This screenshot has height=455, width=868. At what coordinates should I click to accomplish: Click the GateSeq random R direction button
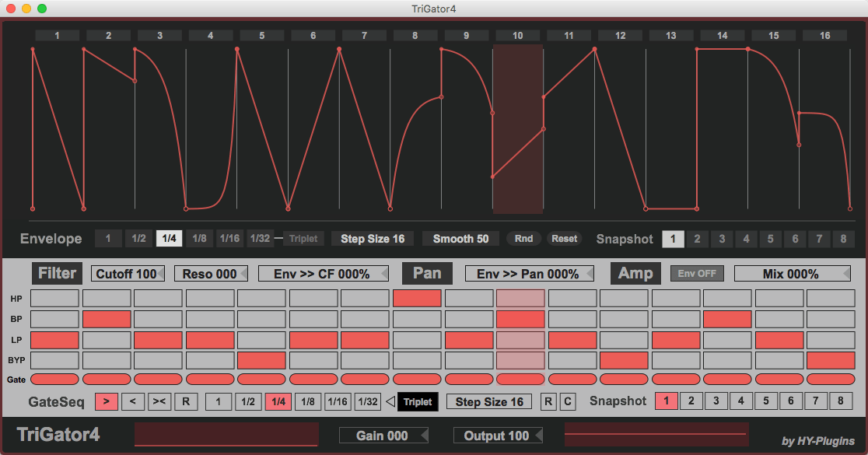186,401
